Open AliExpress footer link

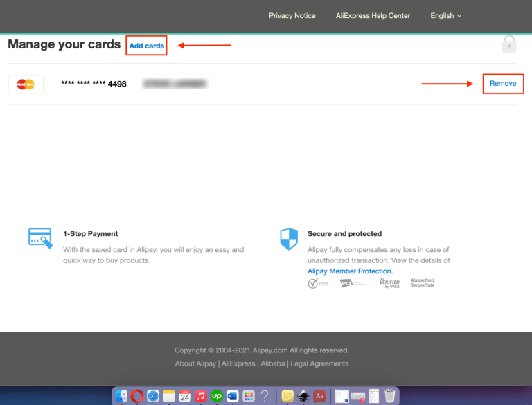point(238,363)
